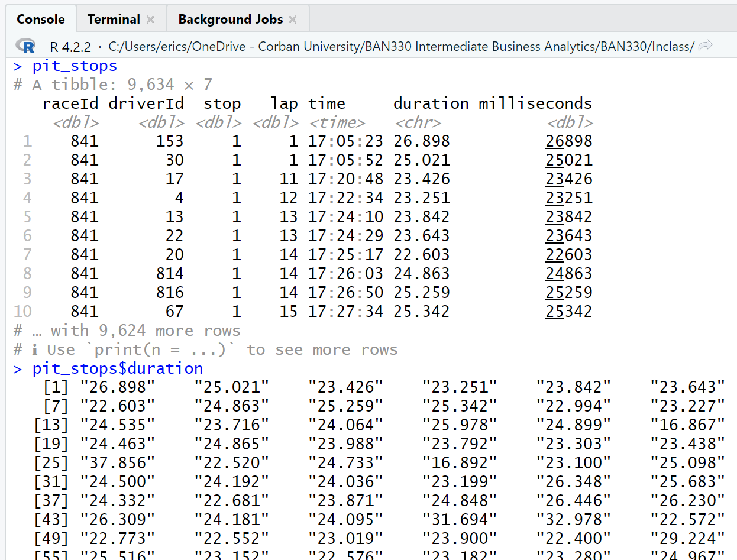Click the pit_stops command line
Viewport: 737px width, 560px height.
tap(75, 66)
